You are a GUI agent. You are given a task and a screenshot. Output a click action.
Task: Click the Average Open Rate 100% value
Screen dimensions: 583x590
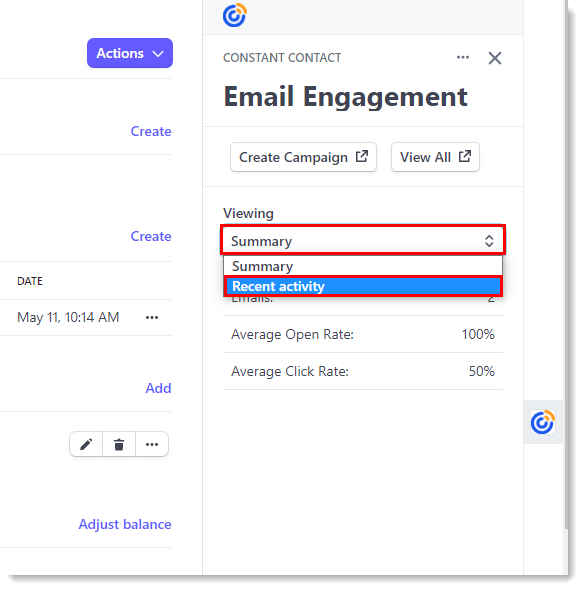(478, 334)
